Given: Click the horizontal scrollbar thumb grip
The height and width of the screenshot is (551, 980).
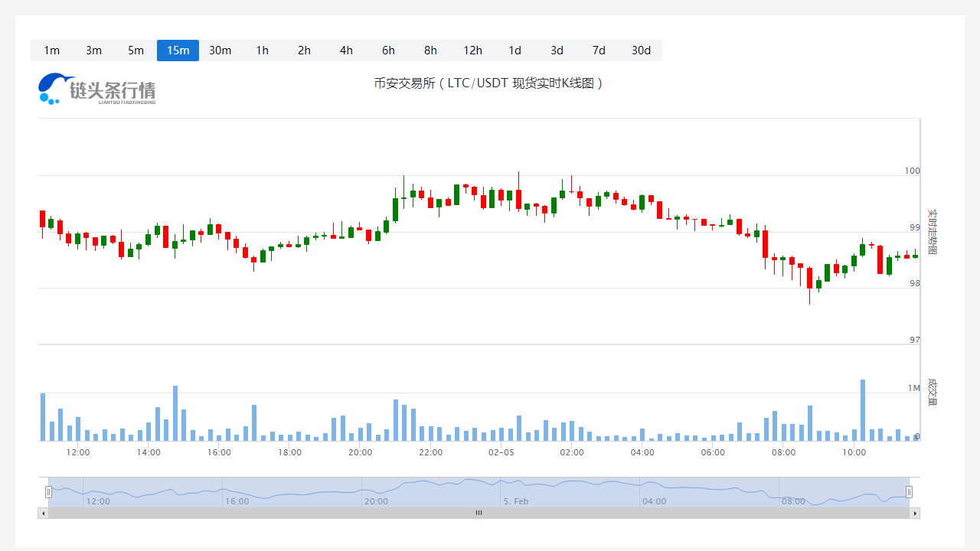Looking at the screenshot, I should pos(479,514).
